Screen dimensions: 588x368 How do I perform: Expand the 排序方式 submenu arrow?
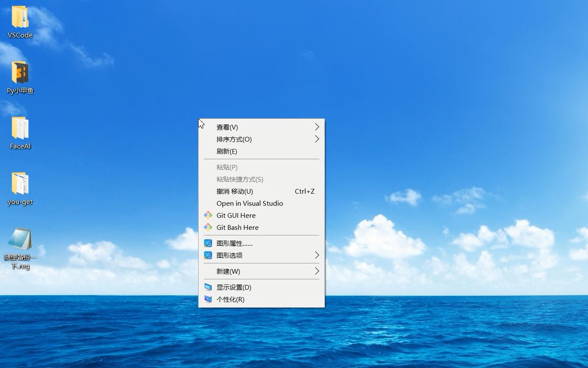point(317,139)
